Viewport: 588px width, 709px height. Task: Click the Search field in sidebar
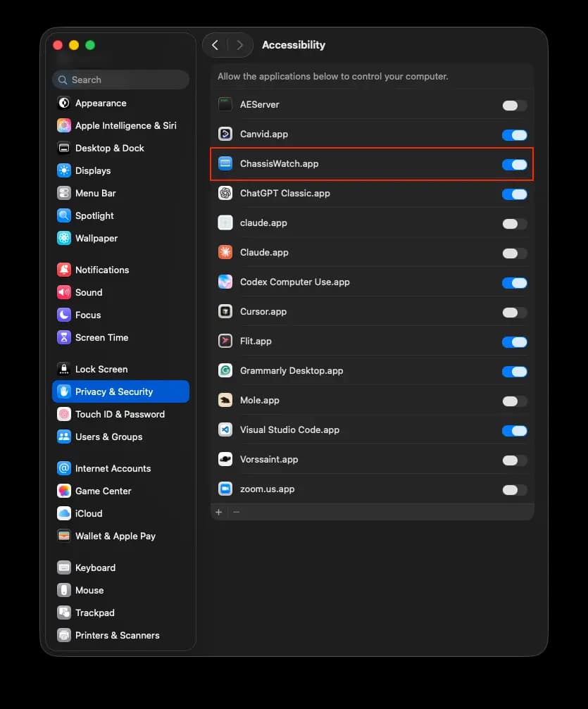point(120,80)
